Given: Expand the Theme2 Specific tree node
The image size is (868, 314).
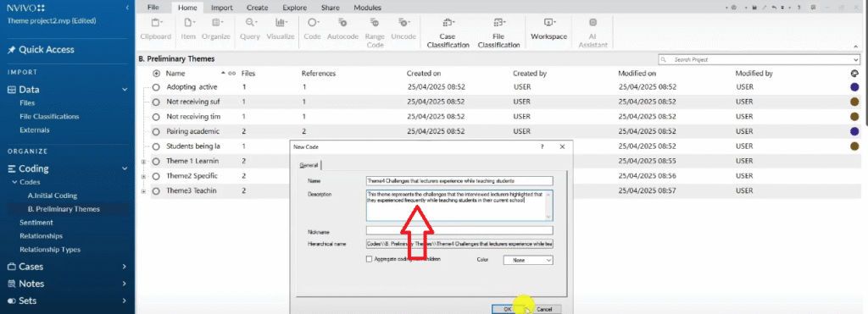Looking at the screenshot, I should [x=144, y=176].
